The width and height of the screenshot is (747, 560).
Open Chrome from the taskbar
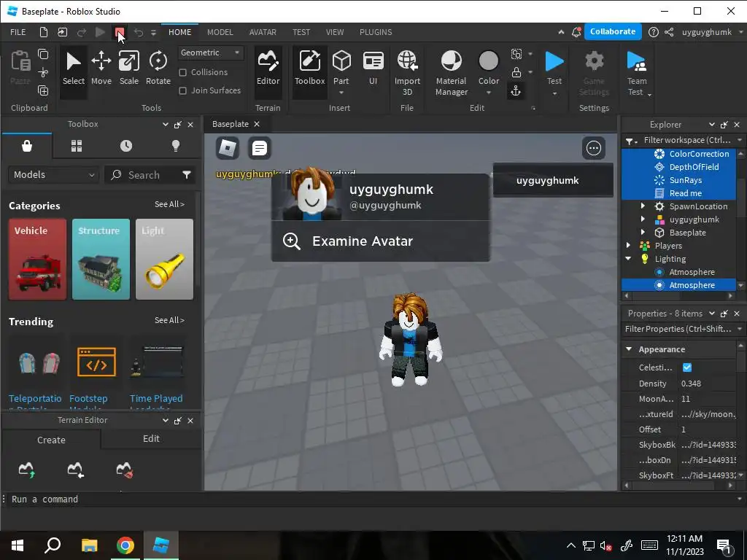[125, 545]
